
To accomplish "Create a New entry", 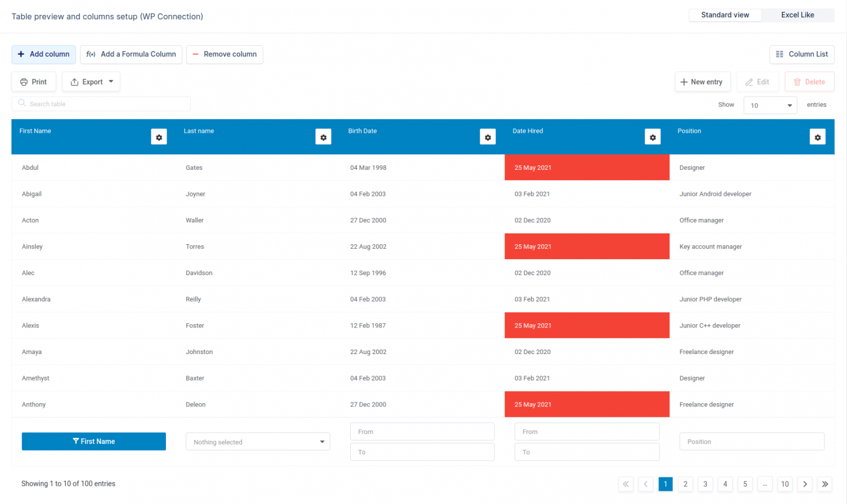I will click(703, 81).
